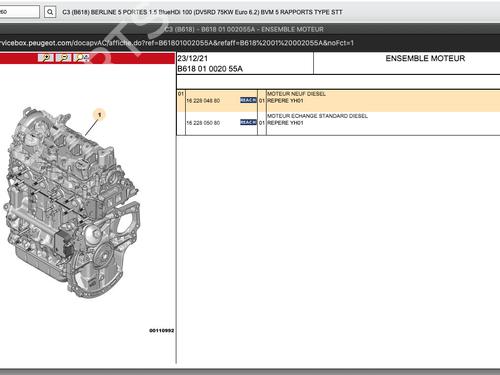
Task: Select part number 16 228 050 80
Action: point(203,123)
